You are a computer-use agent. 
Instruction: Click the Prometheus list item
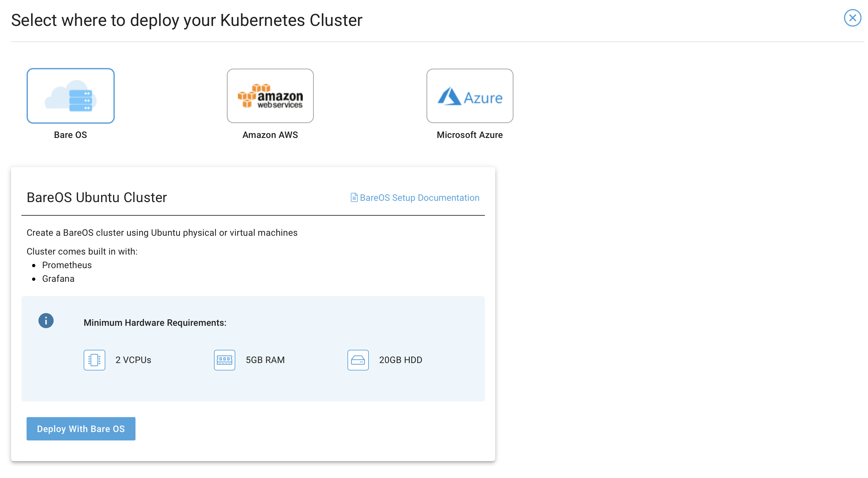pos(67,265)
